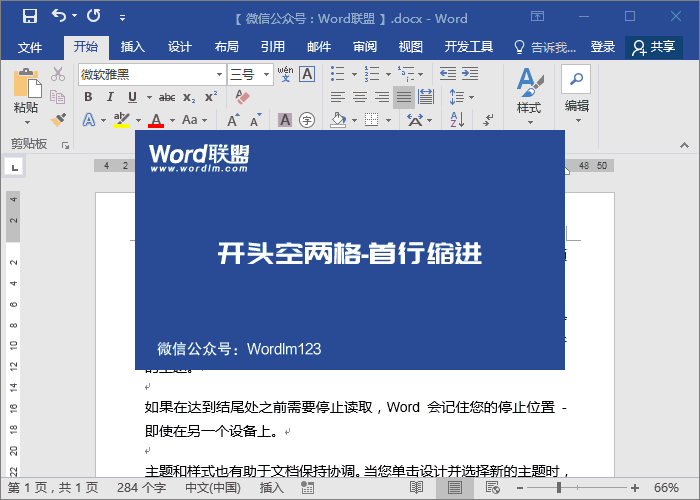
Task: Click the bullet list icon
Action: (338, 74)
